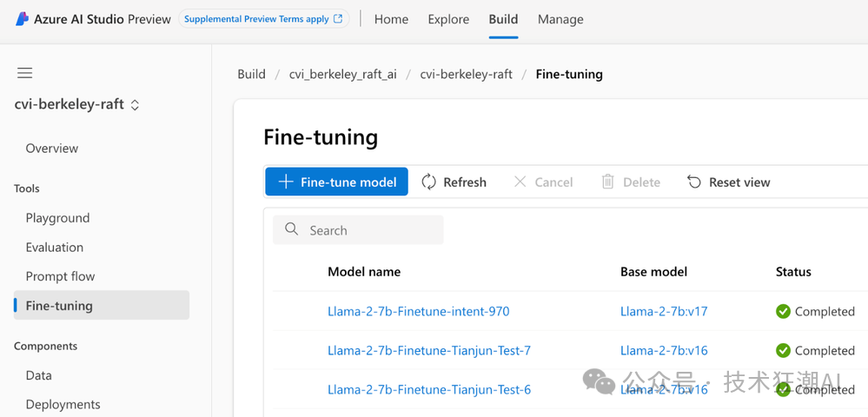This screenshot has height=417, width=868.
Task: Click the Refresh circular arrows icon
Action: [x=429, y=182]
